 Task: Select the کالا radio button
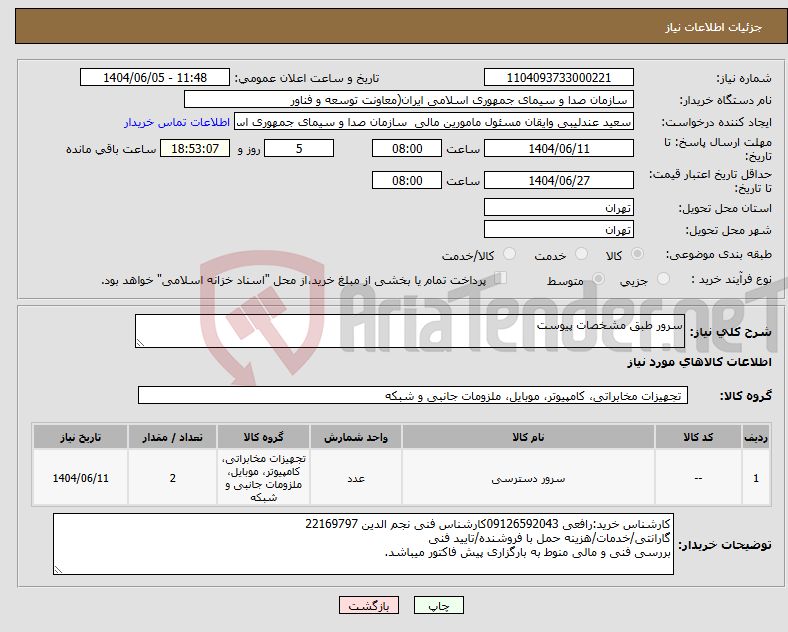pyautogui.click(x=637, y=254)
